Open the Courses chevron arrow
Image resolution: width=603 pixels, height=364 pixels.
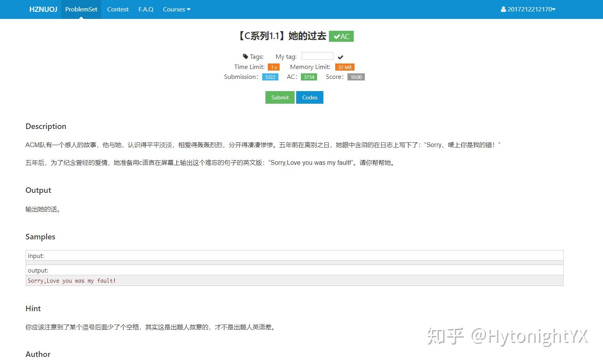[x=189, y=9]
